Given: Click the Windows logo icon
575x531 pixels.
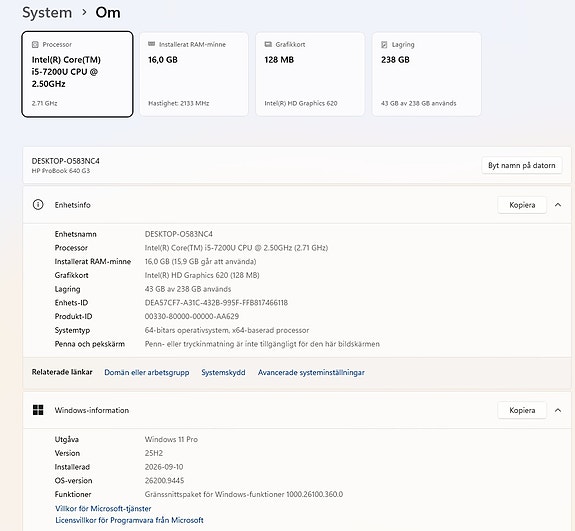Looking at the screenshot, I should [x=38, y=410].
